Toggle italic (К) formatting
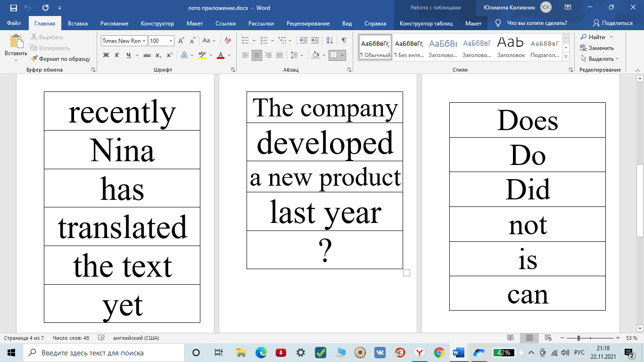The width and height of the screenshot is (644, 362). [x=117, y=55]
